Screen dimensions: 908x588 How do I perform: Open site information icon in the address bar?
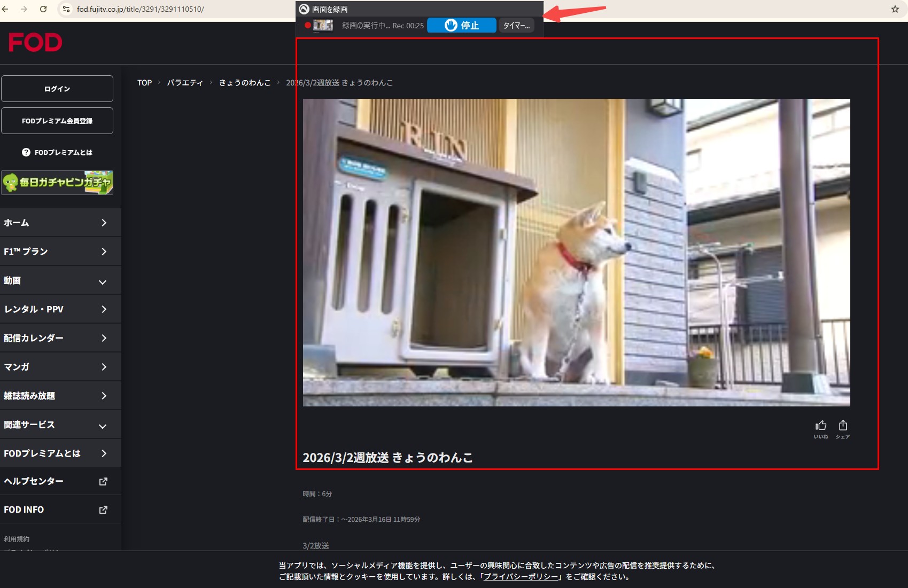coord(66,9)
